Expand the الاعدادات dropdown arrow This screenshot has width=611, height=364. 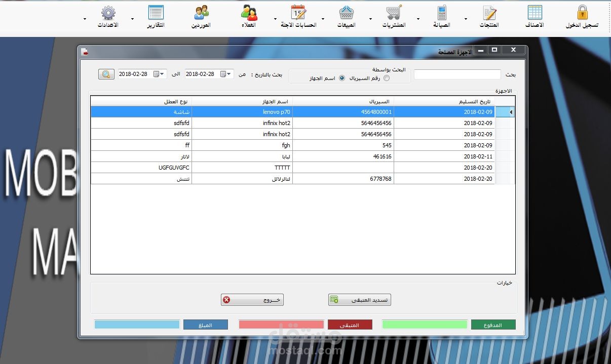[x=85, y=19]
